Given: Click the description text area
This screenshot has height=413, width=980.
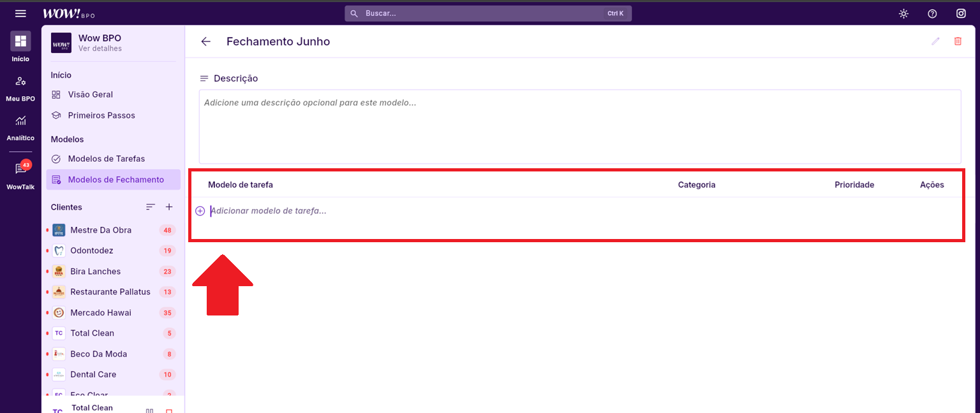Looking at the screenshot, I should point(579,126).
